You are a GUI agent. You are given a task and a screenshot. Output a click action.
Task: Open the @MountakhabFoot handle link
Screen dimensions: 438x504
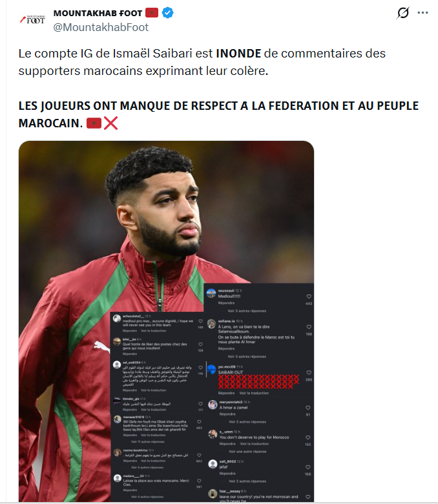pyautogui.click(x=101, y=27)
